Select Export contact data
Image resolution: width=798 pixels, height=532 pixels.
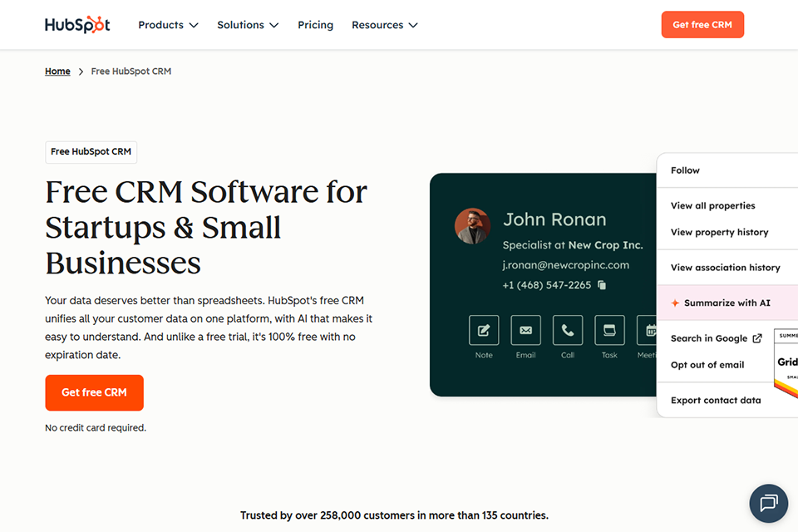716,400
